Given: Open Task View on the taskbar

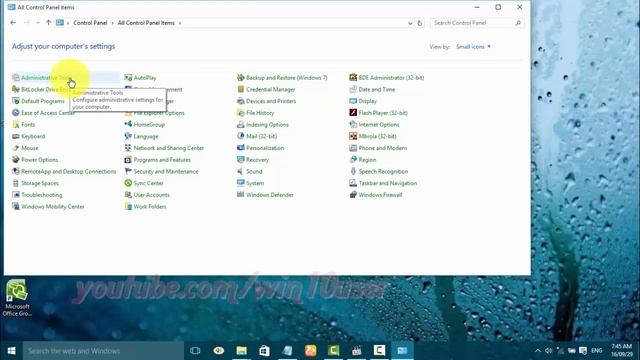Looking at the screenshot, I should (x=195, y=351).
